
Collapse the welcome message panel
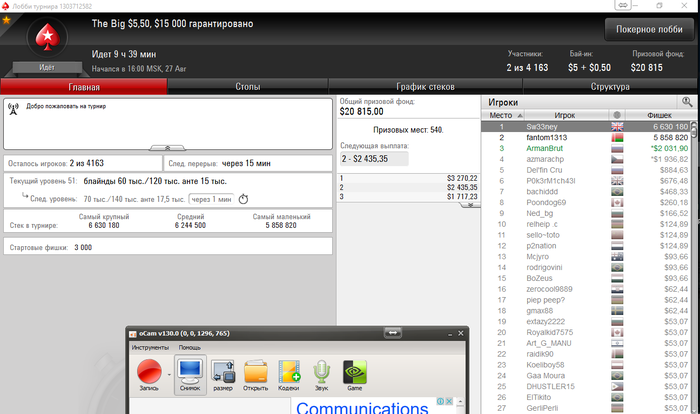(167, 147)
